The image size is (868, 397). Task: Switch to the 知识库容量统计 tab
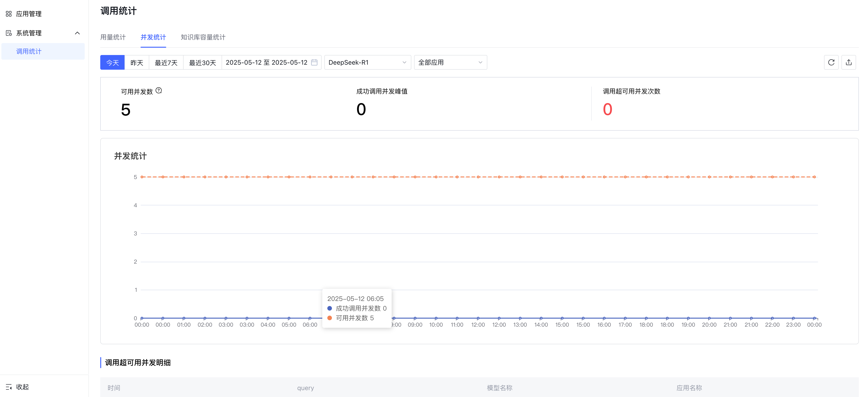click(203, 37)
